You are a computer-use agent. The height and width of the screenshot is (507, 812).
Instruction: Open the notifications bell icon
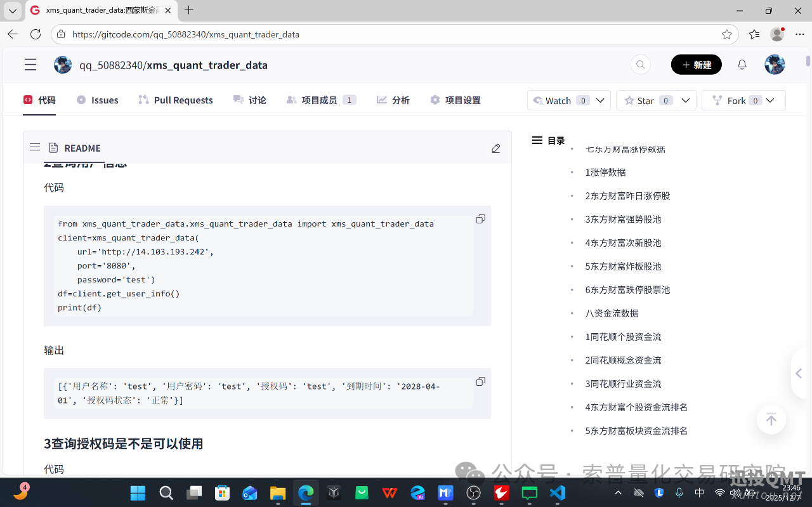pos(742,64)
